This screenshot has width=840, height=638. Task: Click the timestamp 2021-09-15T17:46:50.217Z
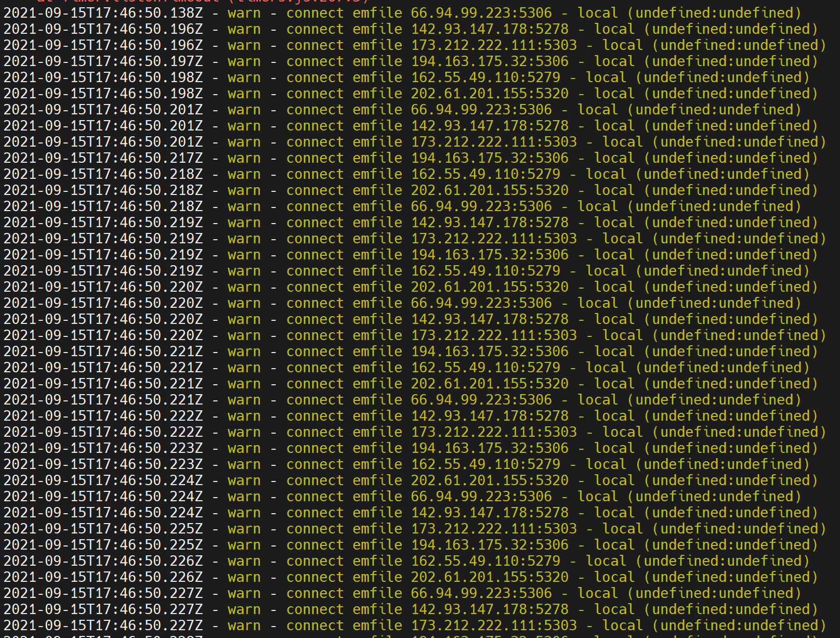[103, 158]
